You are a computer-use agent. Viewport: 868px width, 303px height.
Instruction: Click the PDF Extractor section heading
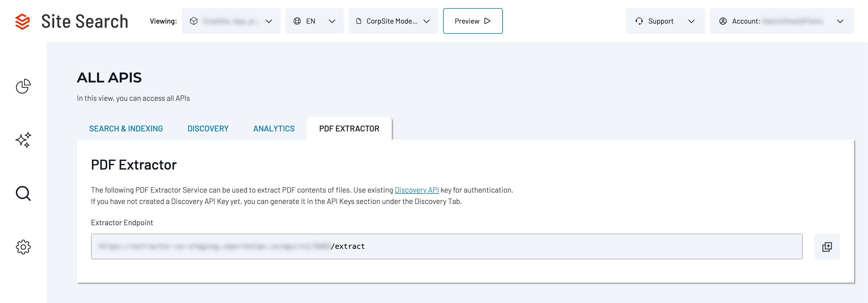coord(134,165)
